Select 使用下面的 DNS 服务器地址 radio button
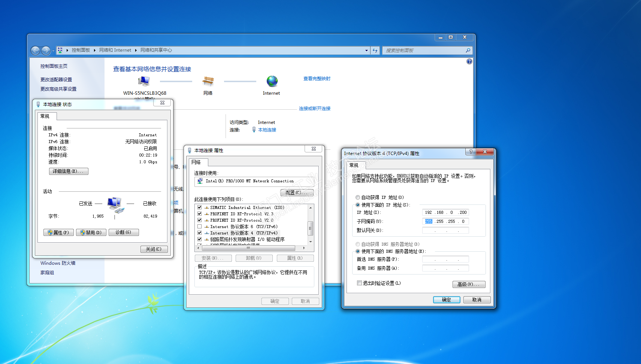Screen dimensions: 641x364 point(358,251)
